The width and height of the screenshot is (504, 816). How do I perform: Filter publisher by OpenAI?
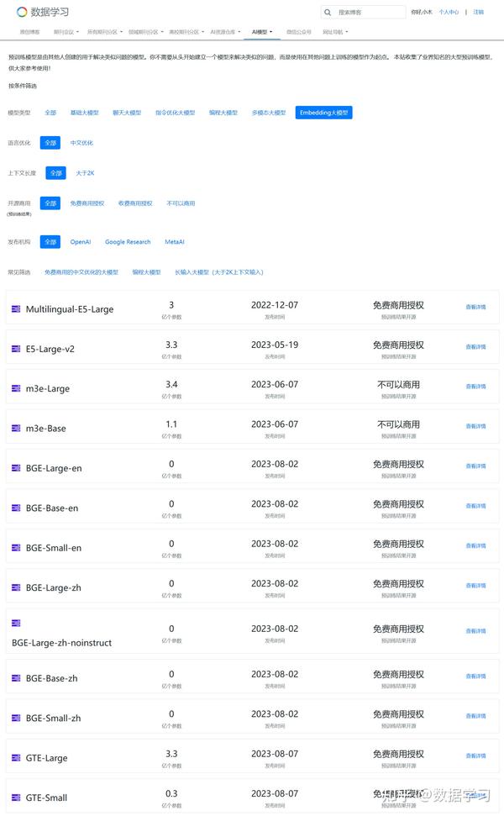[81, 242]
